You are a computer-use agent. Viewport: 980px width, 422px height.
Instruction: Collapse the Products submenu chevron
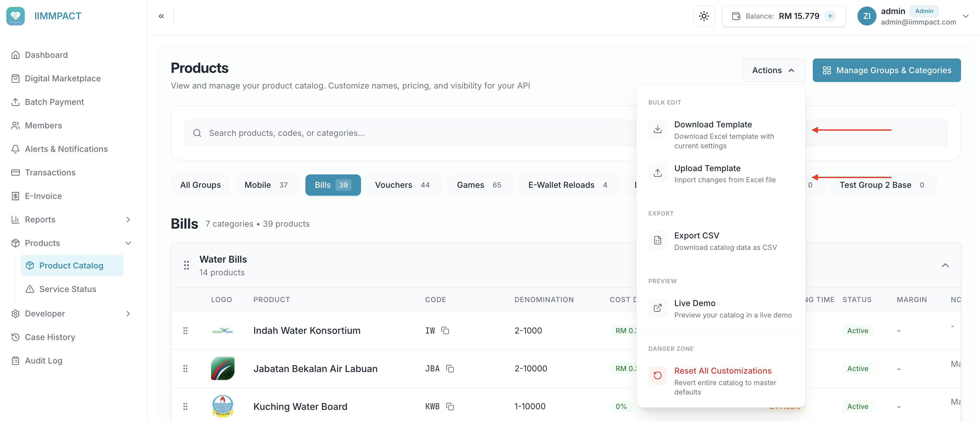[x=128, y=243]
